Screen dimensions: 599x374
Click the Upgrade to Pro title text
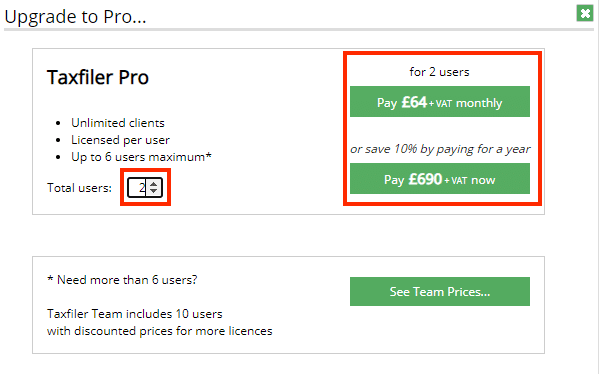[75, 17]
